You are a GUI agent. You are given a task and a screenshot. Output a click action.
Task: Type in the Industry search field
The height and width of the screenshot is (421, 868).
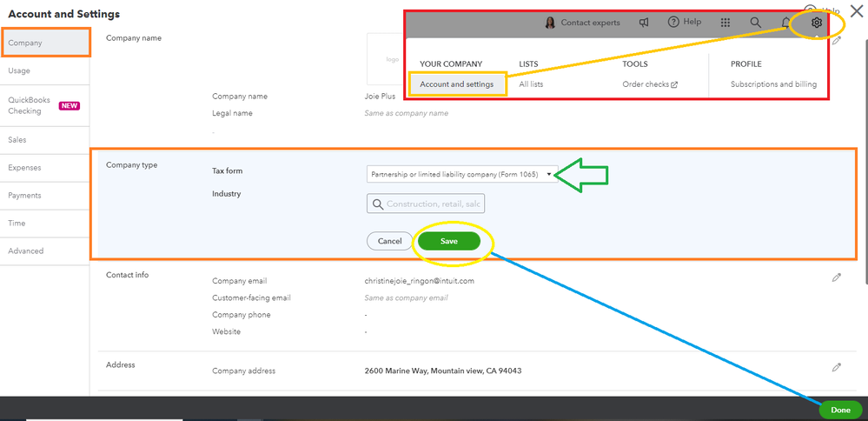(426, 204)
